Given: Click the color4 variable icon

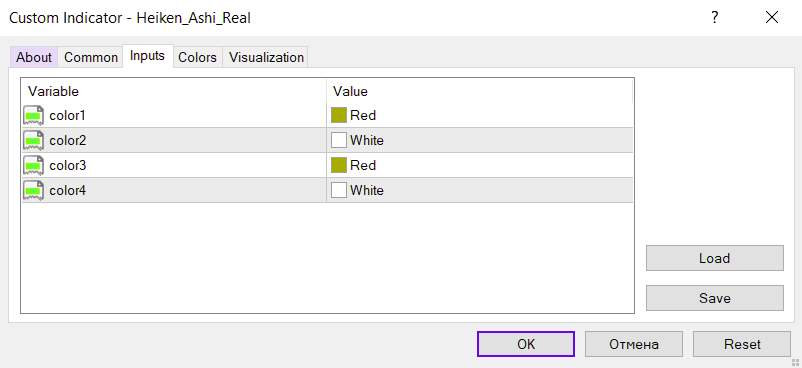Looking at the screenshot, I should pyautogui.click(x=33, y=190).
